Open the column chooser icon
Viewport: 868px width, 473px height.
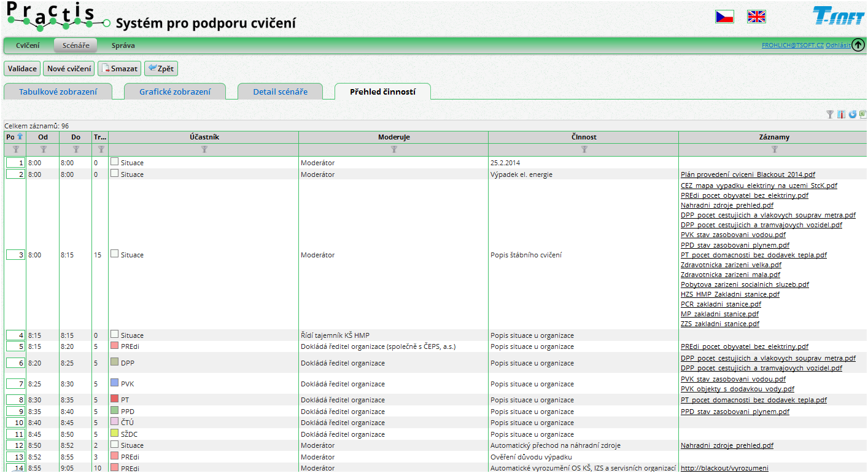pyautogui.click(x=841, y=114)
